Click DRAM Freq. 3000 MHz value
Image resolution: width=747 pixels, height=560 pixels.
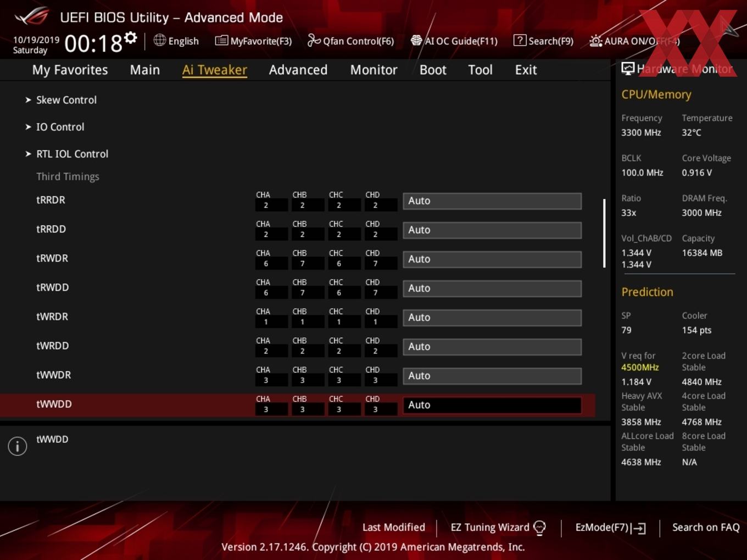click(701, 213)
